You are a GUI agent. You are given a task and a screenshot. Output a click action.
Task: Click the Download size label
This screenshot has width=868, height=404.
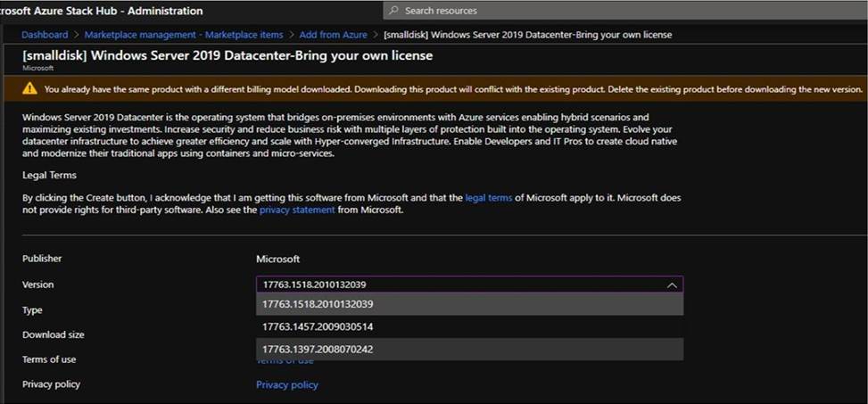click(54, 334)
